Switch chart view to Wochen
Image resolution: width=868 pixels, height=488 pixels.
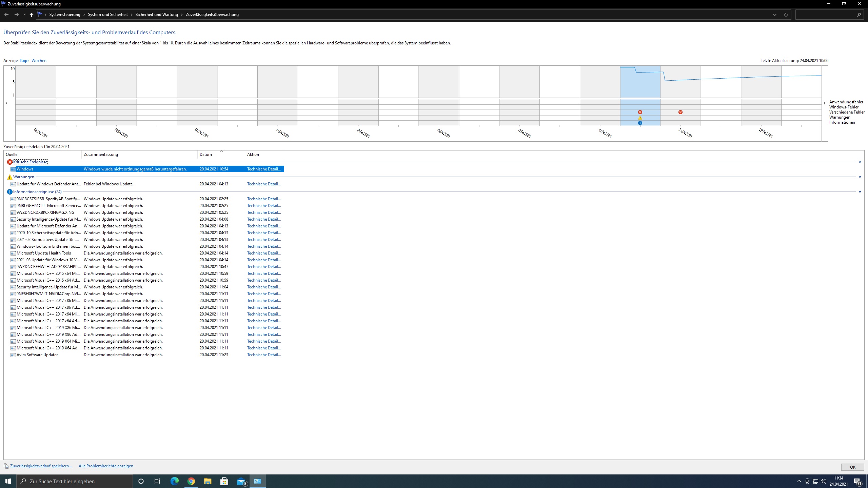coord(39,61)
